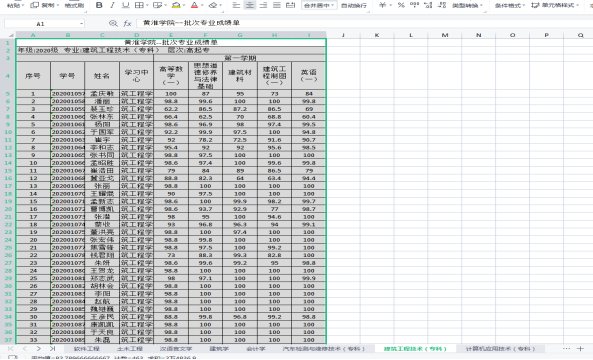Open the 计算机应用技术(专科) sheet tab
593x360 pixels.
coord(500,349)
